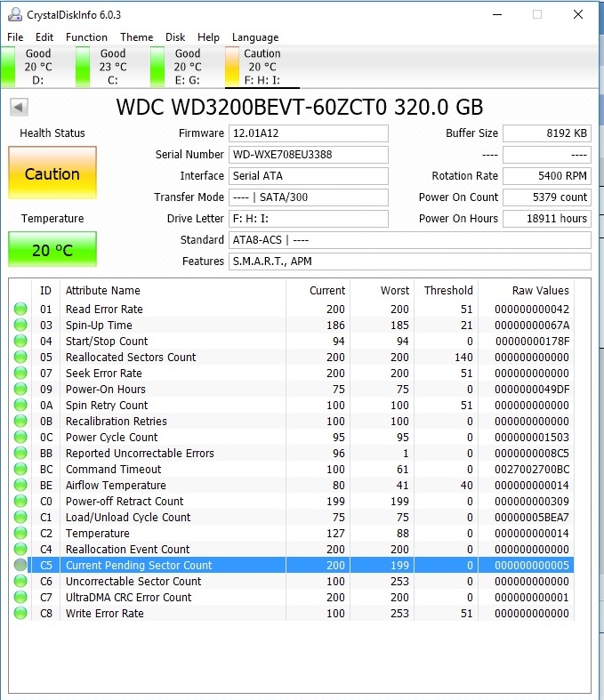Click the Current column header
Image resolution: width=604 pixels, height=700 pixels.
[x=327, y=291]
